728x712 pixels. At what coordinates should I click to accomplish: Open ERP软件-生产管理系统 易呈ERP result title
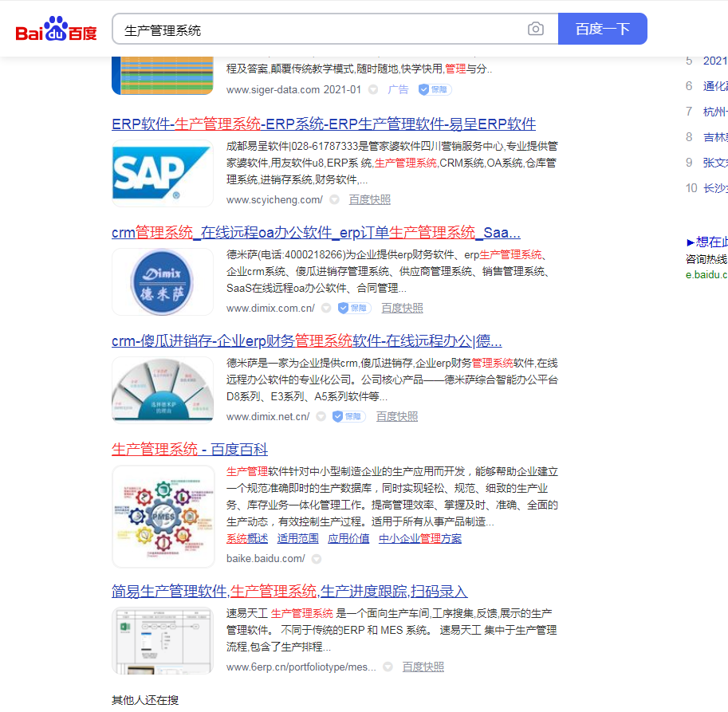click(x=324, y=124)
